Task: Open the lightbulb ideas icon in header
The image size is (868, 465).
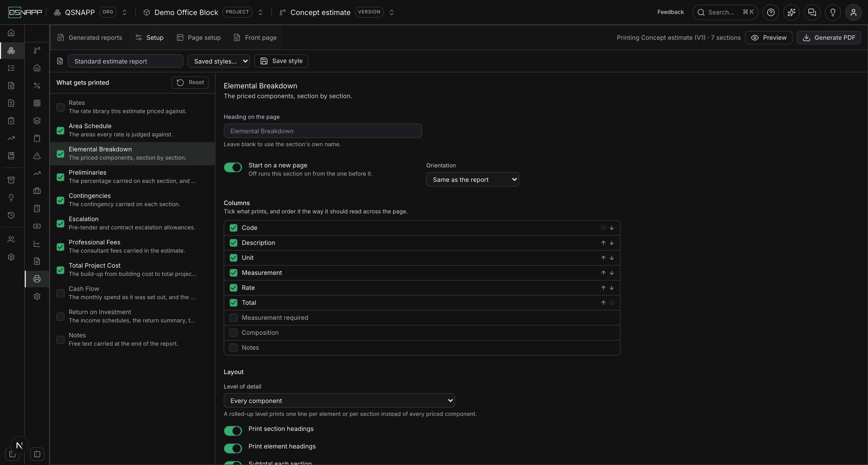Action: point(833,12)
